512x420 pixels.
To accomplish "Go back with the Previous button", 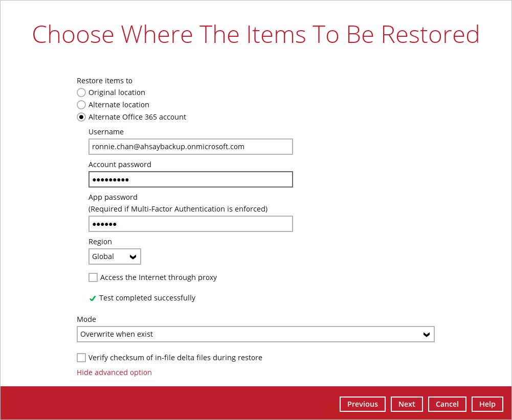I will 363,404.
